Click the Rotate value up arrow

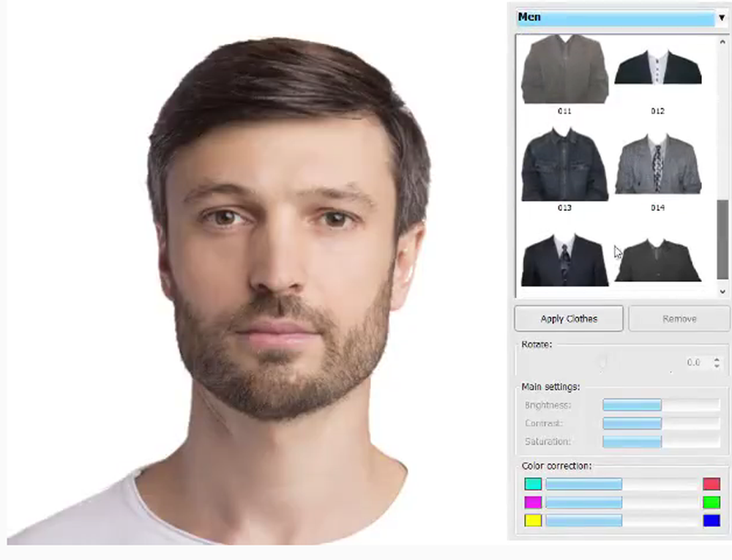[x=717, y=359]
